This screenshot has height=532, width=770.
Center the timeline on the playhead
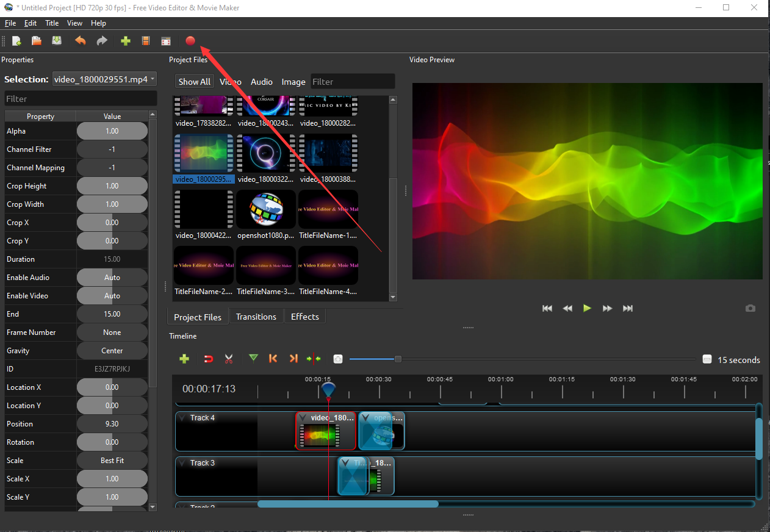[314, 359]
